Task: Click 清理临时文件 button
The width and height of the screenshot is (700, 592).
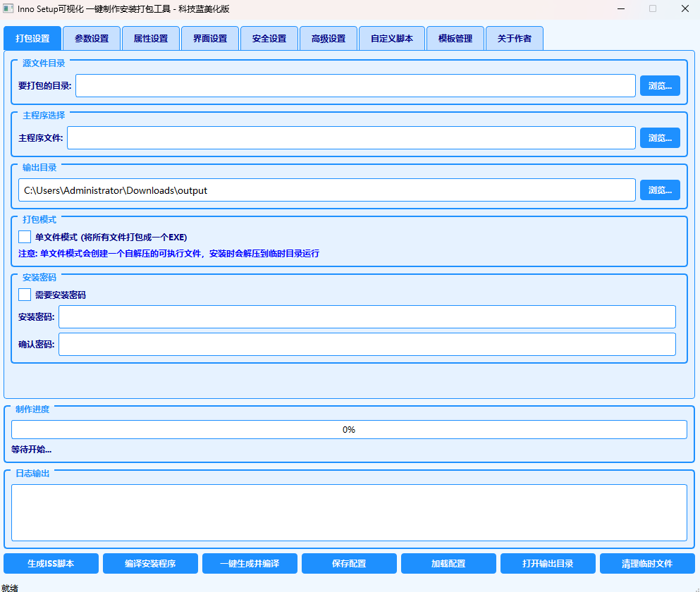Action: click(x=647, y=564)
